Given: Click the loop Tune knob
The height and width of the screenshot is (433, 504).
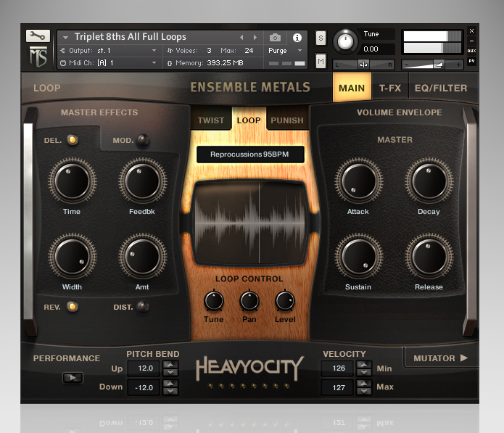Looking at the screenshot, I should click(214, 301).
